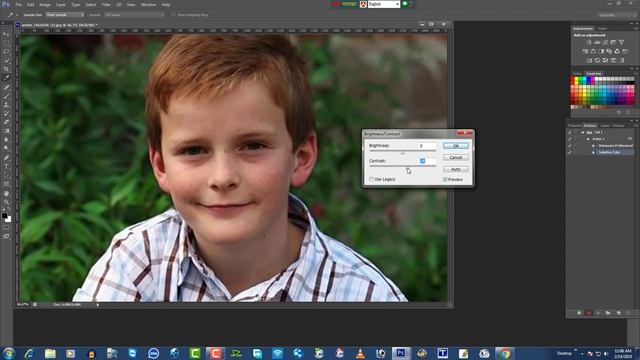This screenshot has width=640, height=360.
Task: Toggle checkmark for Set 1 action set
Action: pos(570,132)
